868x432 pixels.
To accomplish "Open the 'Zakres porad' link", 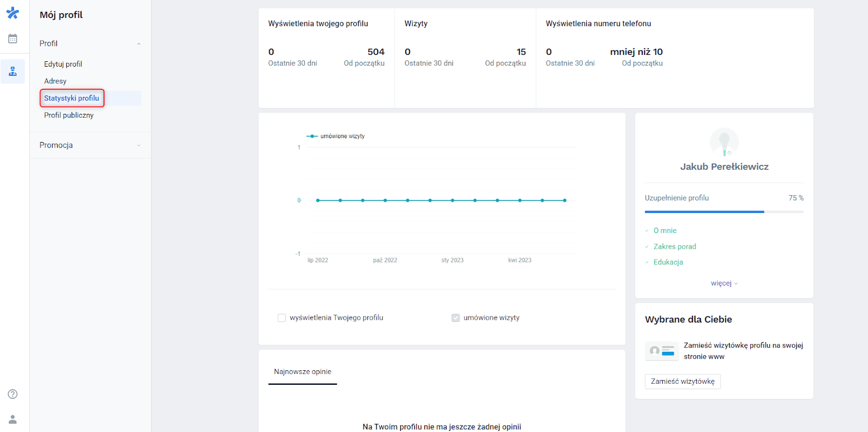I will tap(674, 247).
